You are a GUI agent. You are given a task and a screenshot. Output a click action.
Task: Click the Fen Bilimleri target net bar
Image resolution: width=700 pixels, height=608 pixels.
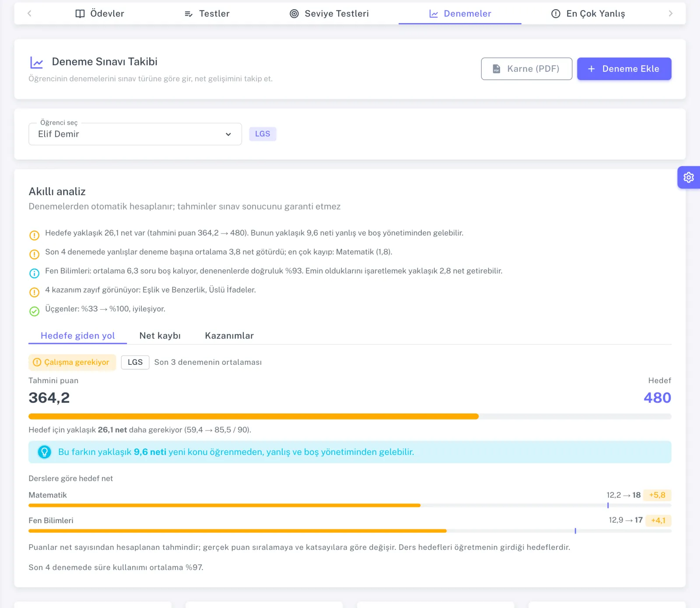(350, 531)
